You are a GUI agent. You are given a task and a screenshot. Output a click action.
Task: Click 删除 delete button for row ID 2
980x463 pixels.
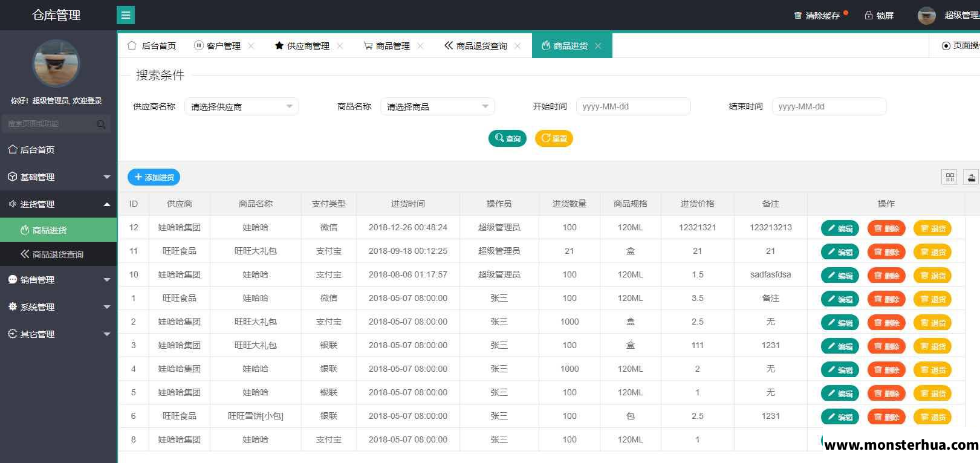coord(886,322)
